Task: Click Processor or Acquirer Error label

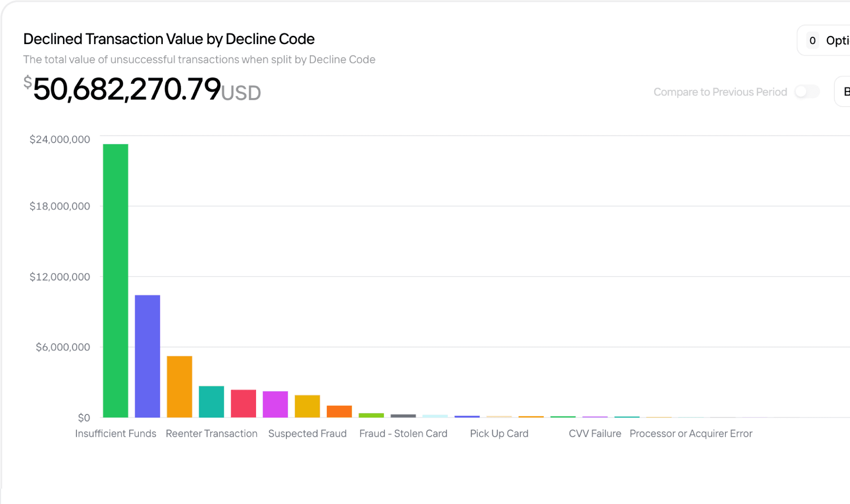Action: pos(691,433)
